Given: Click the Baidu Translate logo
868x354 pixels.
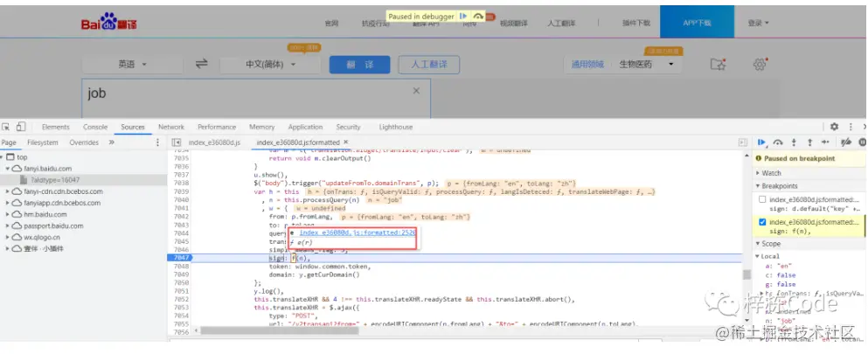Looking at the screenshot, I should (109, 23).
